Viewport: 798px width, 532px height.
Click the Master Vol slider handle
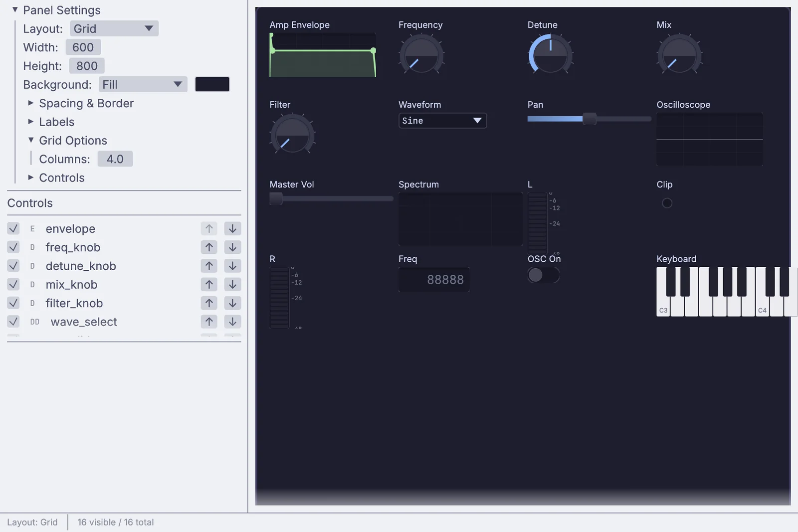(276, 198)
